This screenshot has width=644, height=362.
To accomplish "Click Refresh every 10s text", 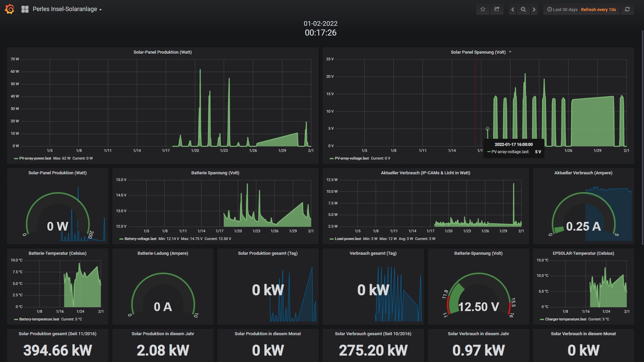I will coord(598,9).
